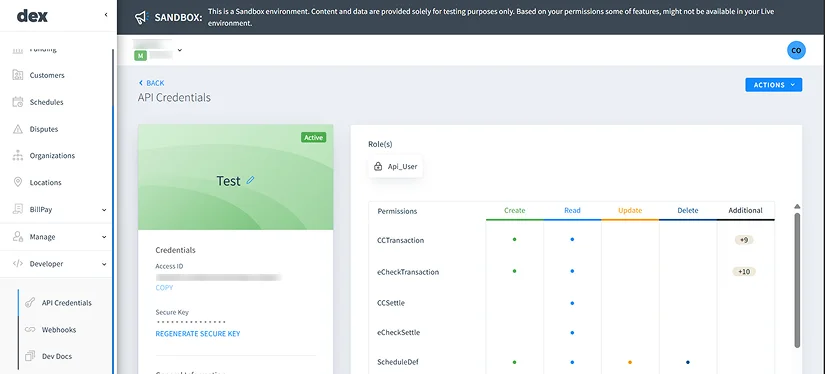Go to Schedules page
This screenshot has height=374, width=825.
point(46,102)
